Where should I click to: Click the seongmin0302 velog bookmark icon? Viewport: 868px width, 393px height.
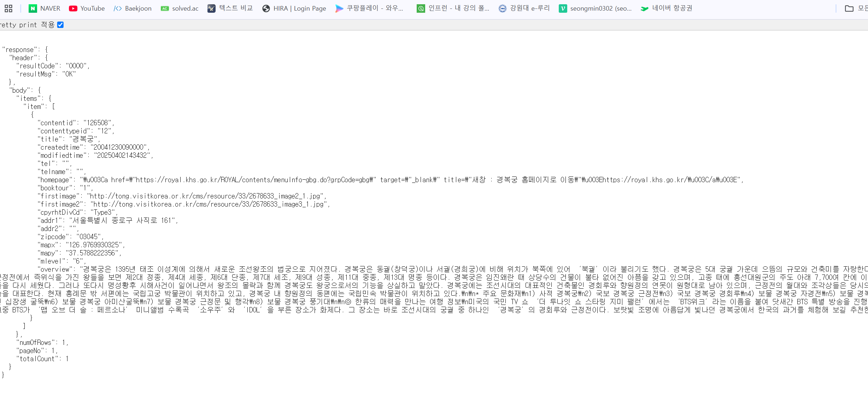coord(563,8)
